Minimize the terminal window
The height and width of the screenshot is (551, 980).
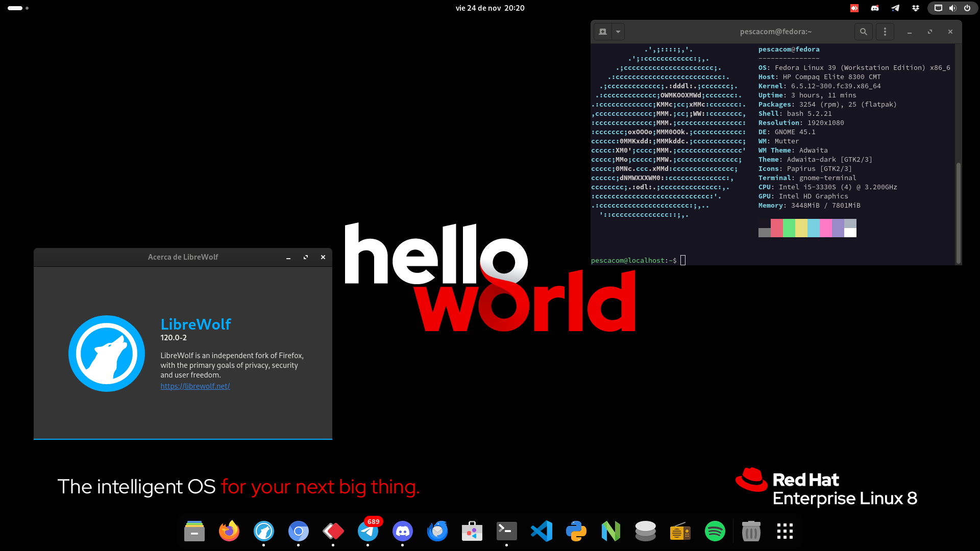pyautogui.click(x=909, y=32)
